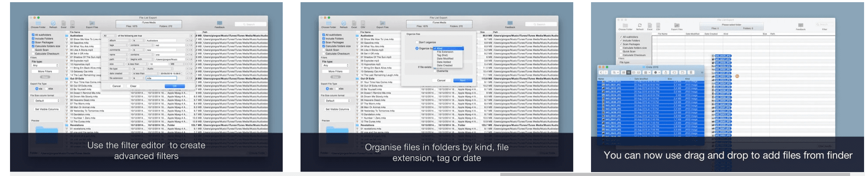The height and width of the screenshot is (176, 868).
Task: Toggle All subfolders checkbox in first screenshot
Action: point(33,35)
